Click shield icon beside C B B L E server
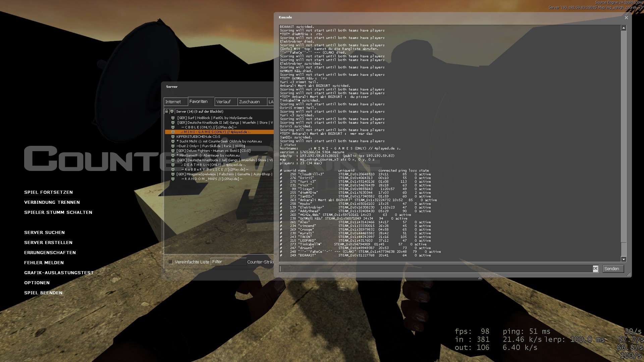The width and height of the screenshot is (644, 362). coord(173,127)
